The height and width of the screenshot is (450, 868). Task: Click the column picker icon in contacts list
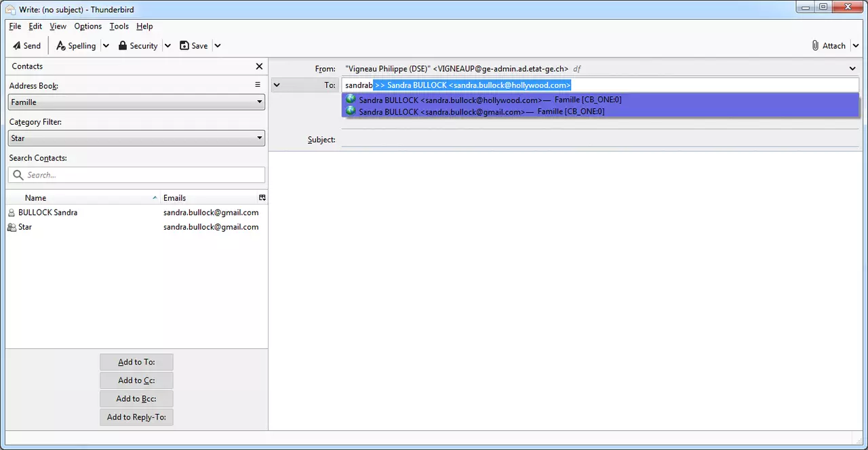tap(262, 198)
